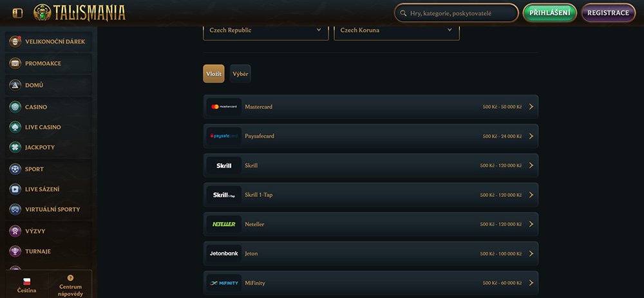Open the TURNAJE menu item label
The width and height of the screenshot is (644, 298).
pos(38,251)
